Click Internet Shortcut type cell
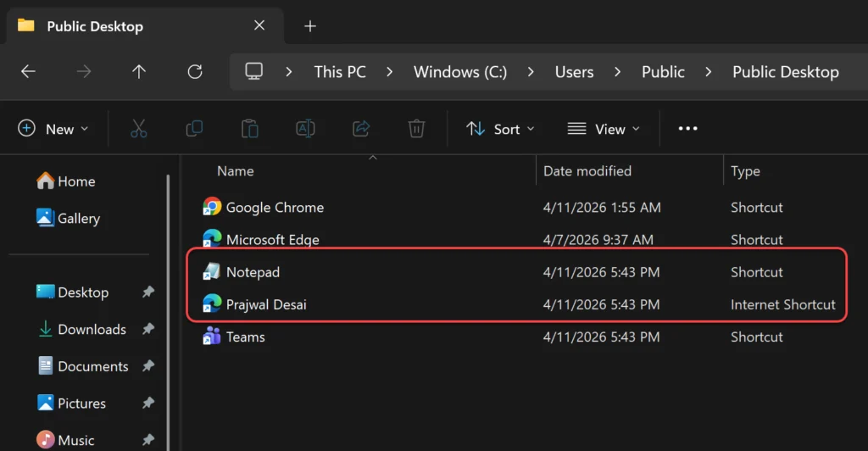Screen dimensions: 868x451 point(782,303)
